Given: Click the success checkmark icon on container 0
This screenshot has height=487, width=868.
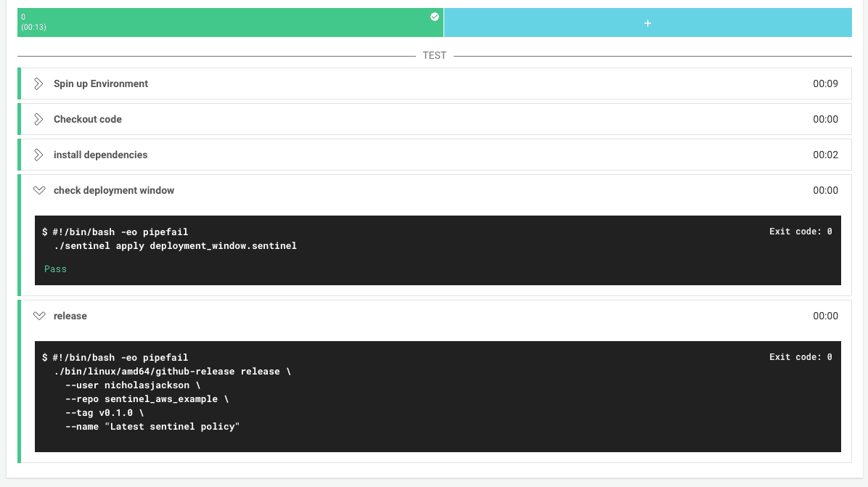Looking at the screenshot, I should tap(435, 17).
